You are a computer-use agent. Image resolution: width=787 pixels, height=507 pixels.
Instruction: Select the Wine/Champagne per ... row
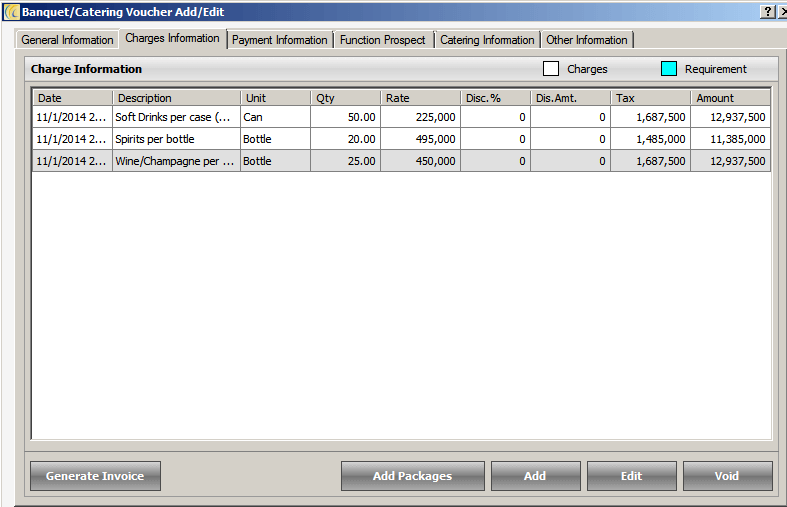[402, 161]
